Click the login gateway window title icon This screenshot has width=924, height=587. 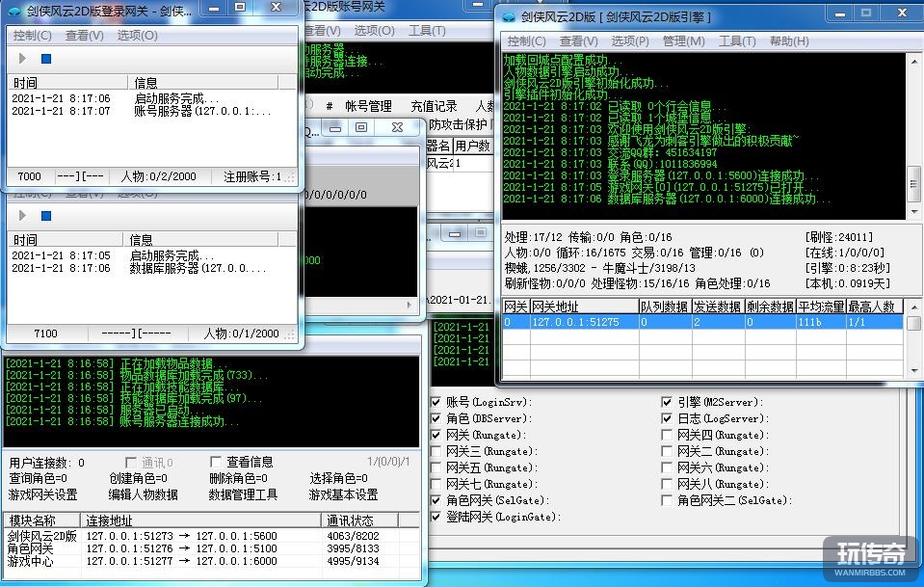coord(13,12)
